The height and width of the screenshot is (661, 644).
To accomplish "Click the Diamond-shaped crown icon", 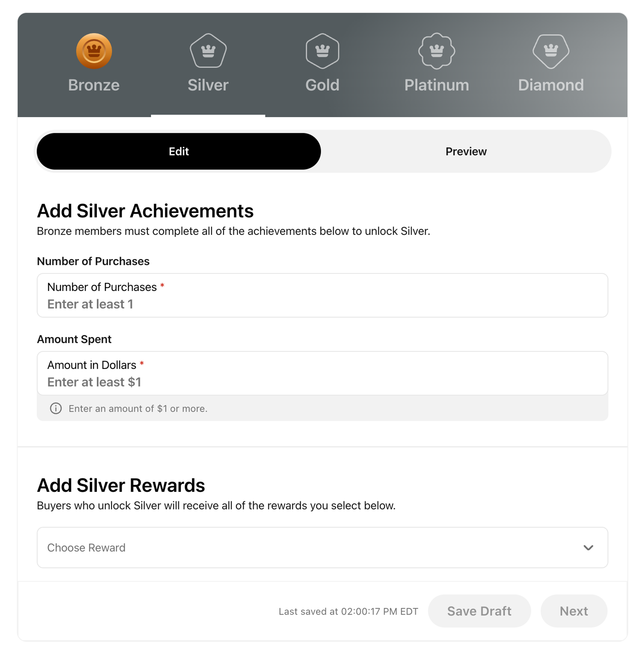I will click(x=551, y=51).
